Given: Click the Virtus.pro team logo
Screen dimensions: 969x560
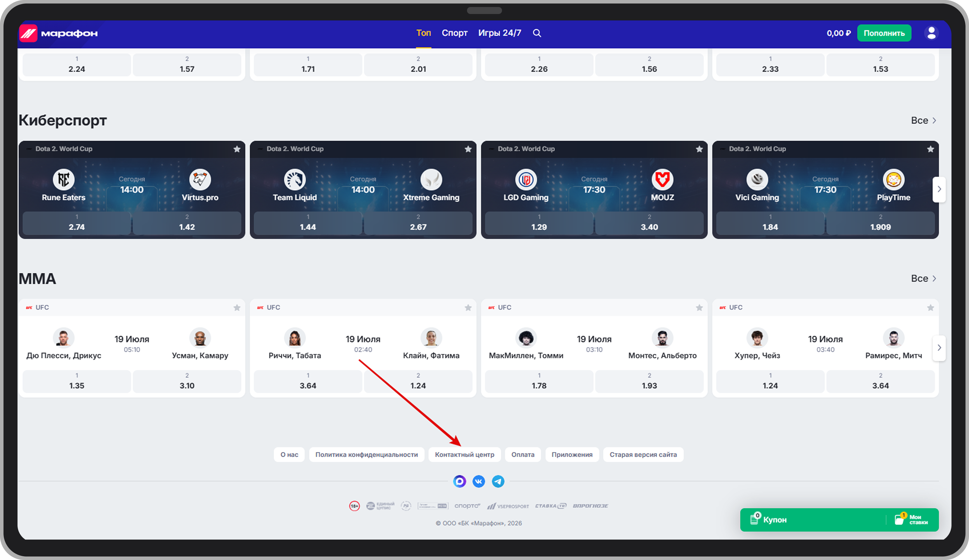Looking at the screenshot, I should coord(200,179).
